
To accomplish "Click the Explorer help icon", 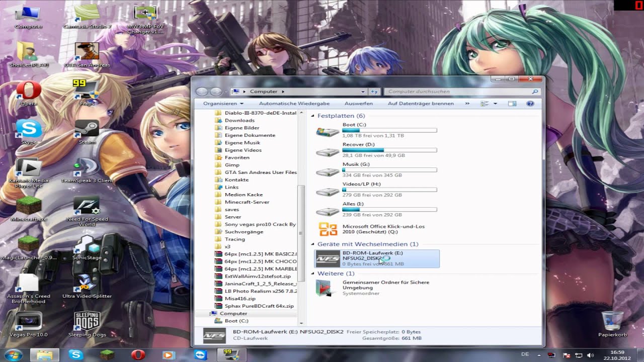I will tap(530, 104).
